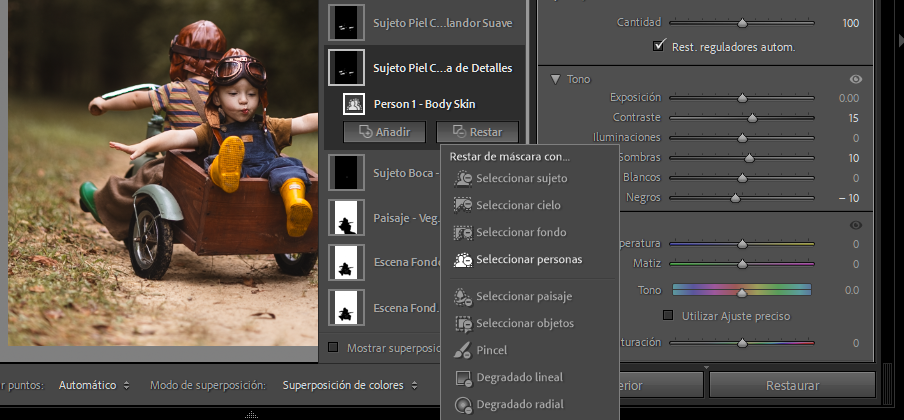
Task: Click Contraste value 15
Action: (x=854, y=118)
